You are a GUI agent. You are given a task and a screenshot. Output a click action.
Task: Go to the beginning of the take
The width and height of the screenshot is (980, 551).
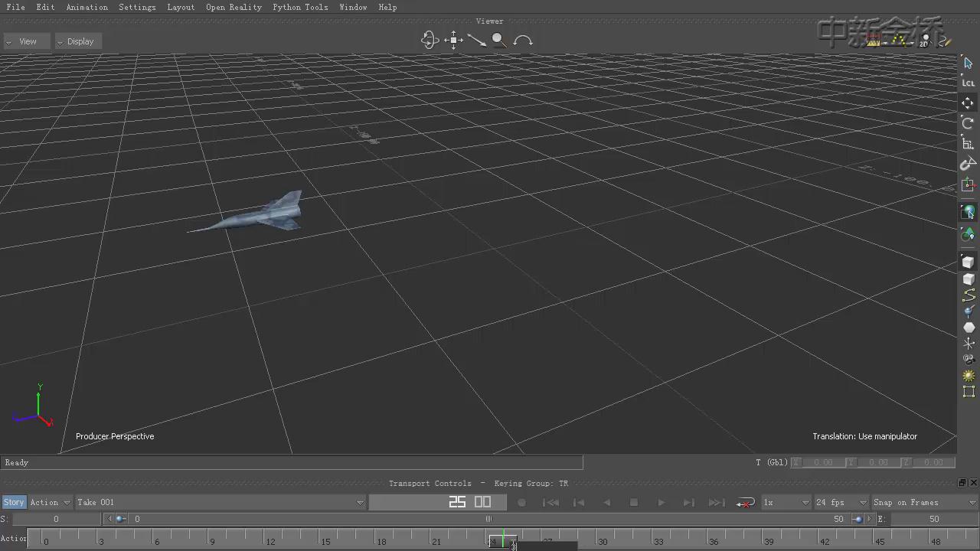click(x=550, y=502)
